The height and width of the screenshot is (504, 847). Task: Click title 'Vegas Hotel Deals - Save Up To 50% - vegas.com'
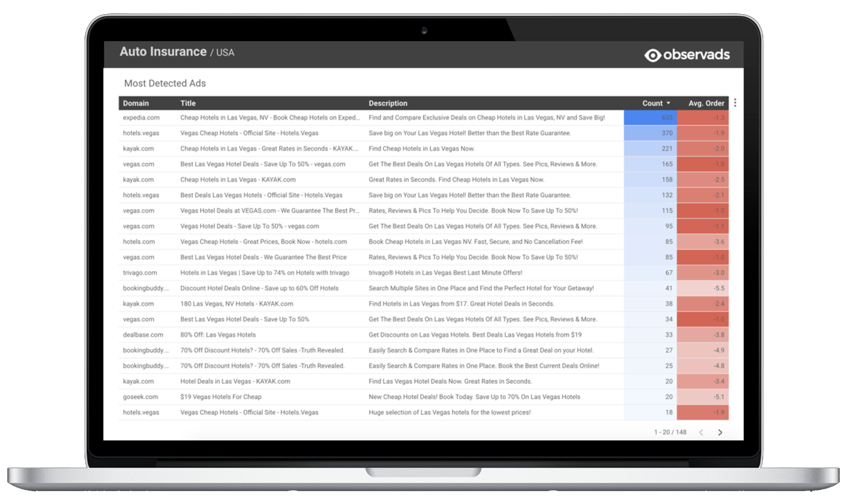[x=249, y=226]
